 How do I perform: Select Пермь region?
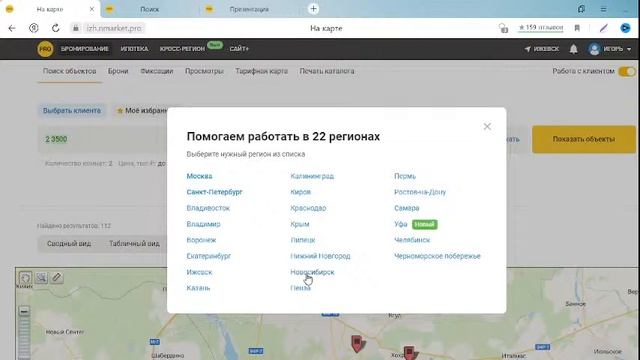[405, 176]
